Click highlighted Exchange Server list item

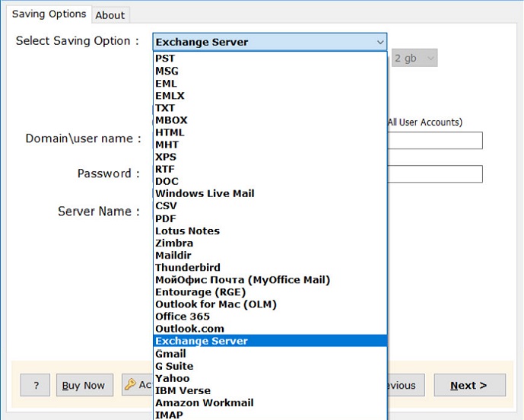point(270,341)
